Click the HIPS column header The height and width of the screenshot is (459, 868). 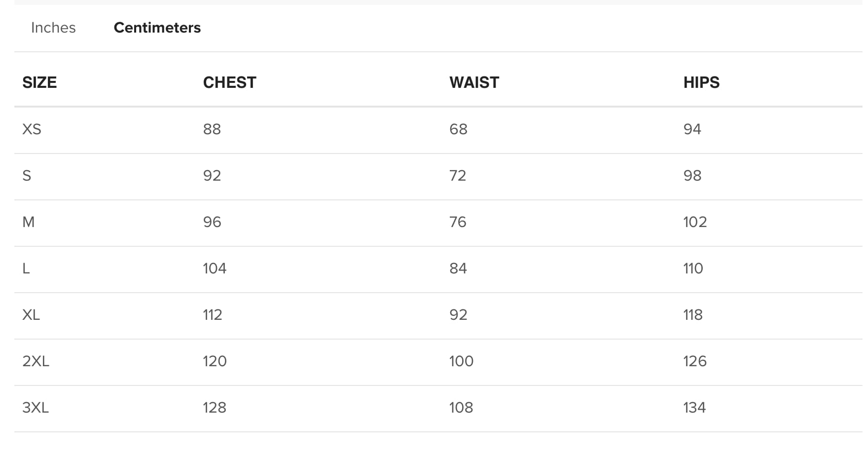pos(701,82)
